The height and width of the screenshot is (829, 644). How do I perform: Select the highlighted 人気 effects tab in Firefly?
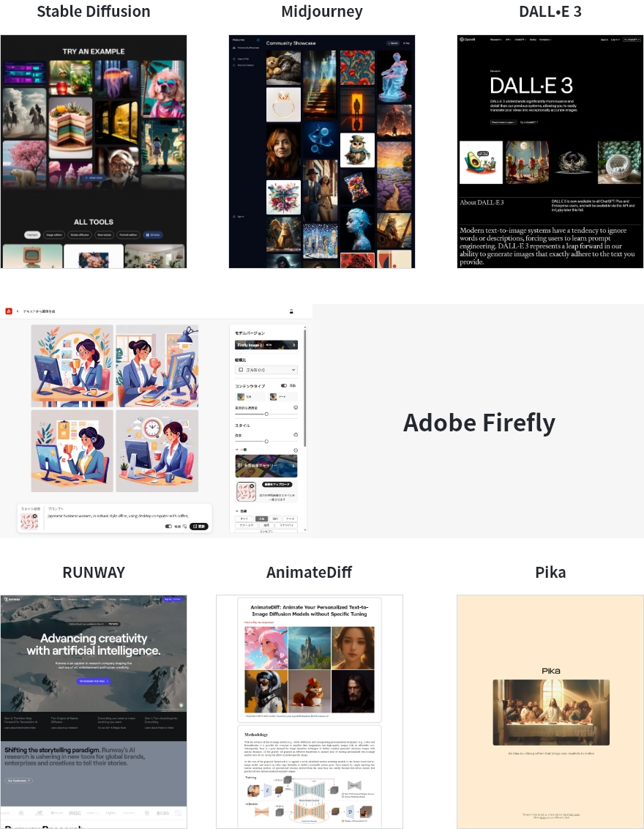(x=261, y=518)
